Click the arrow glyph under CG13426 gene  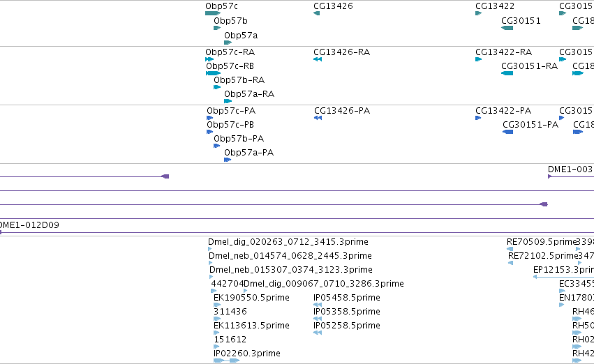tap(317, 13)
